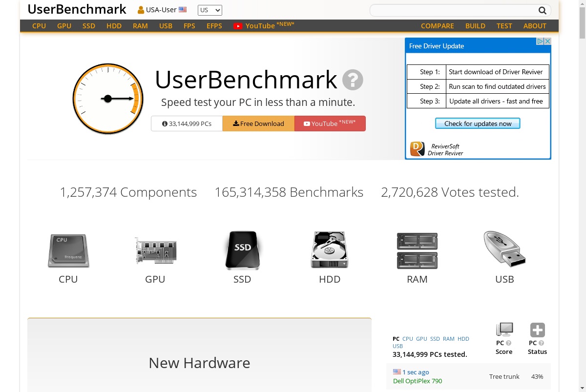Click the 165,314,358 Benchmarks text

click(x=289, y=192)
